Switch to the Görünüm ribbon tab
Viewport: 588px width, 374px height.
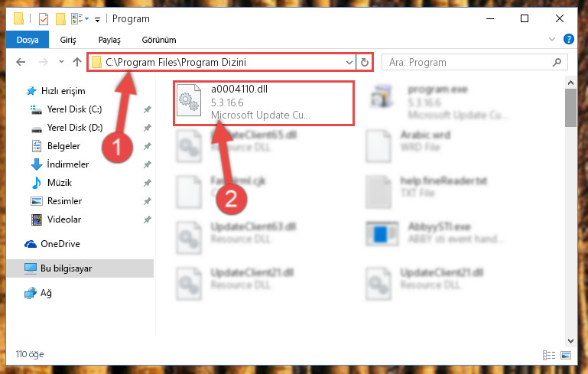pyautogui.click(x=159, y=40)
